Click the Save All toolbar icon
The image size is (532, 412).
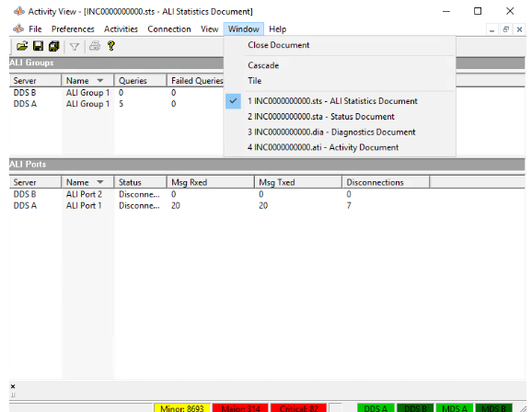53,46
